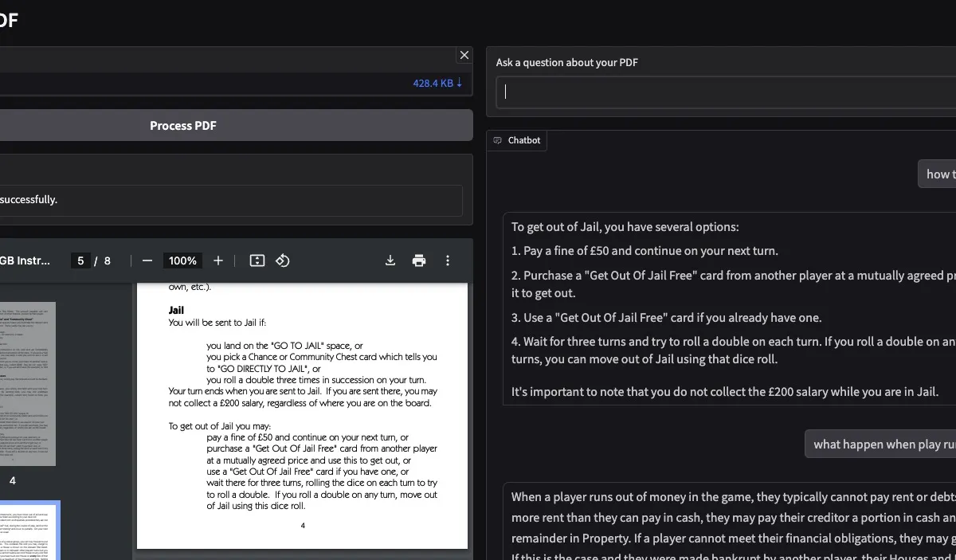Click the 'what happen when play' message
956x560 pixels.
pyautogui.click(x=880, y=444)
